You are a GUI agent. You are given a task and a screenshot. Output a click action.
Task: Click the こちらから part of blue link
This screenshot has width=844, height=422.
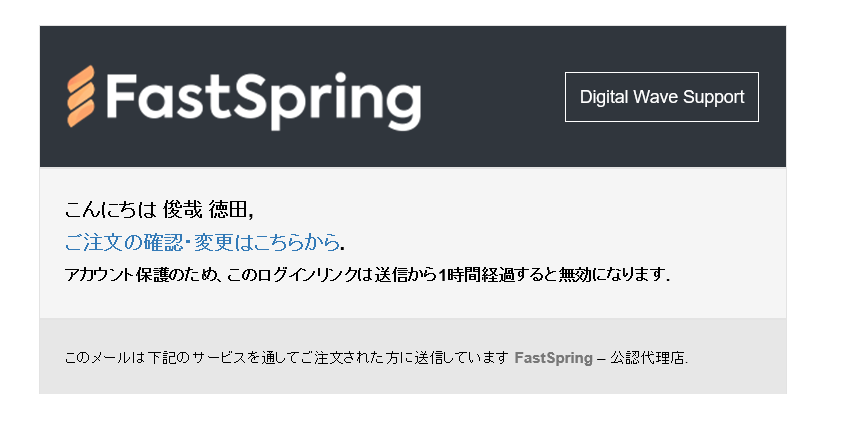click(x=297, y=242)
